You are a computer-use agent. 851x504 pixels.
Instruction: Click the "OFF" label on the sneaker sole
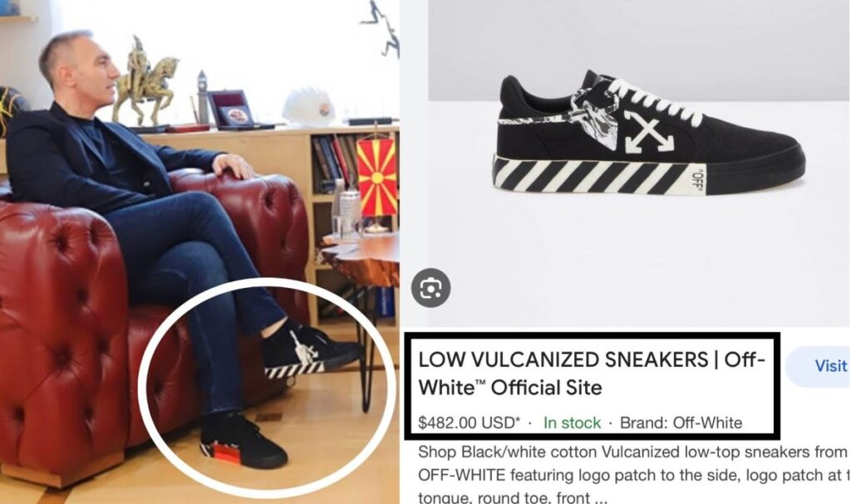coord(697,179)
